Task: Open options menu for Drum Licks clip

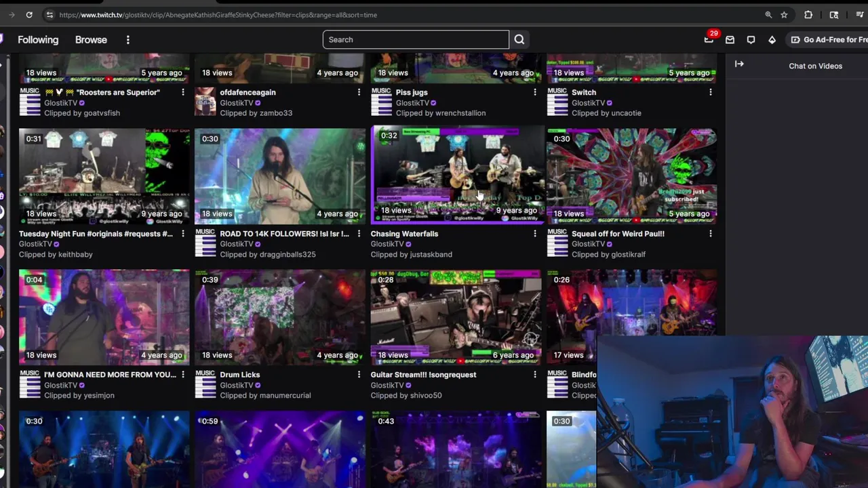Action: pos(359,375)
